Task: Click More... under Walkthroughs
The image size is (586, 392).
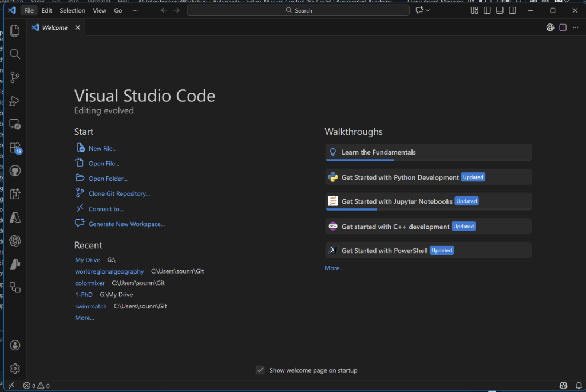Action: (334, 268)
